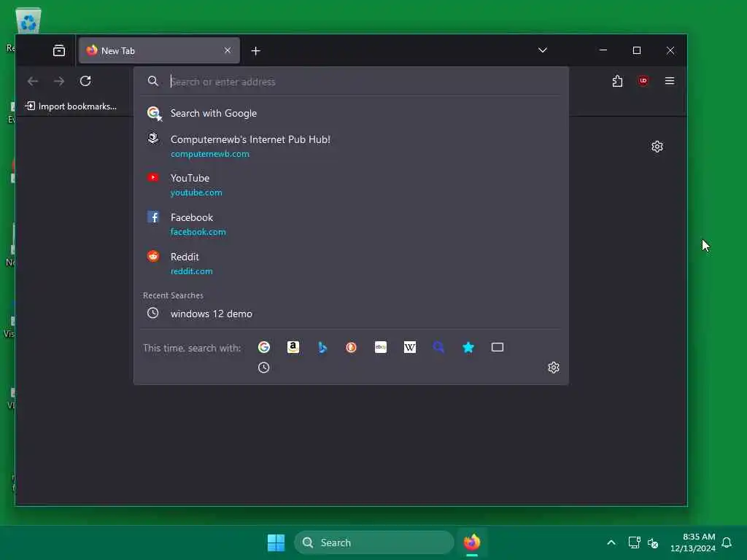Click the Firefox taskbar icon
Viewport: 747px width, 560px height.
[472, 542]
